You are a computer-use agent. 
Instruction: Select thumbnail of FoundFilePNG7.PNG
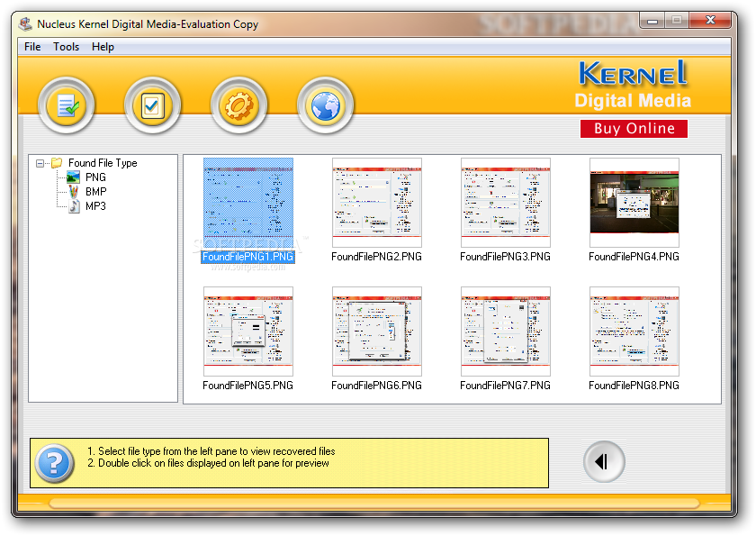(x=506, y=332)
